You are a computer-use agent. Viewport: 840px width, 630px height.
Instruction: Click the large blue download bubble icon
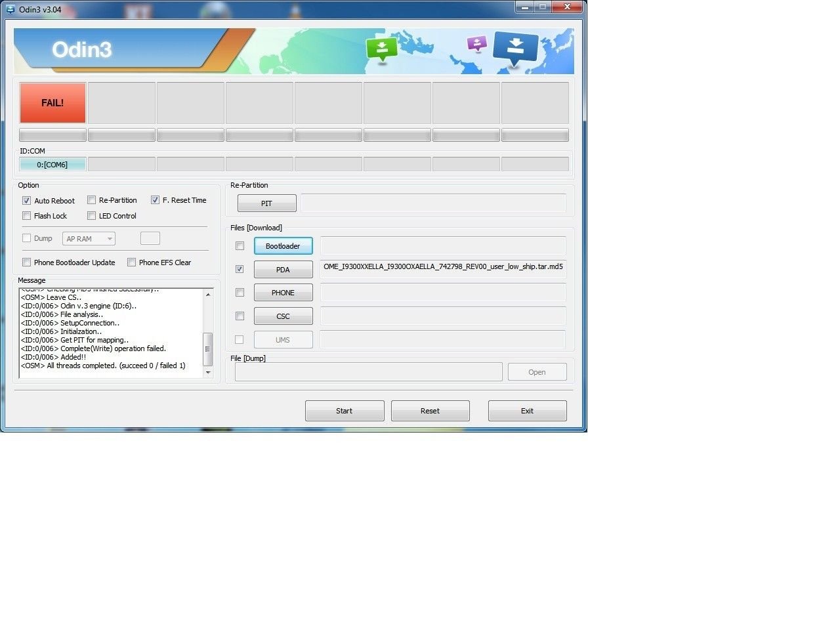(515, 49)
